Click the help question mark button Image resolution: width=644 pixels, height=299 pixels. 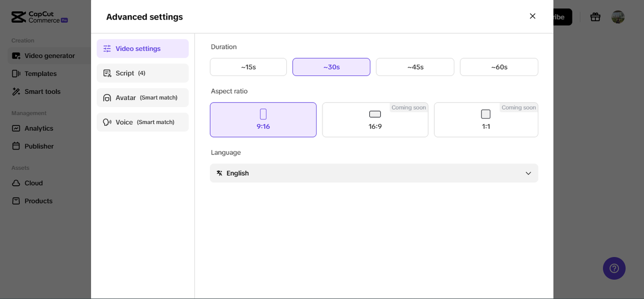(614, 268)
